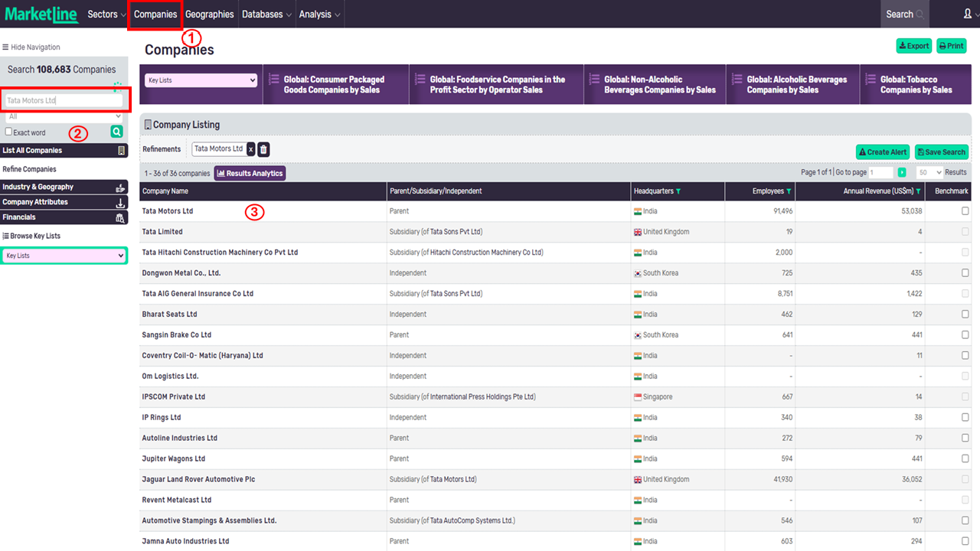Check the Benchmark box for Tata Limited
Viewport: 980px width, 551px height.
[965, 232]
